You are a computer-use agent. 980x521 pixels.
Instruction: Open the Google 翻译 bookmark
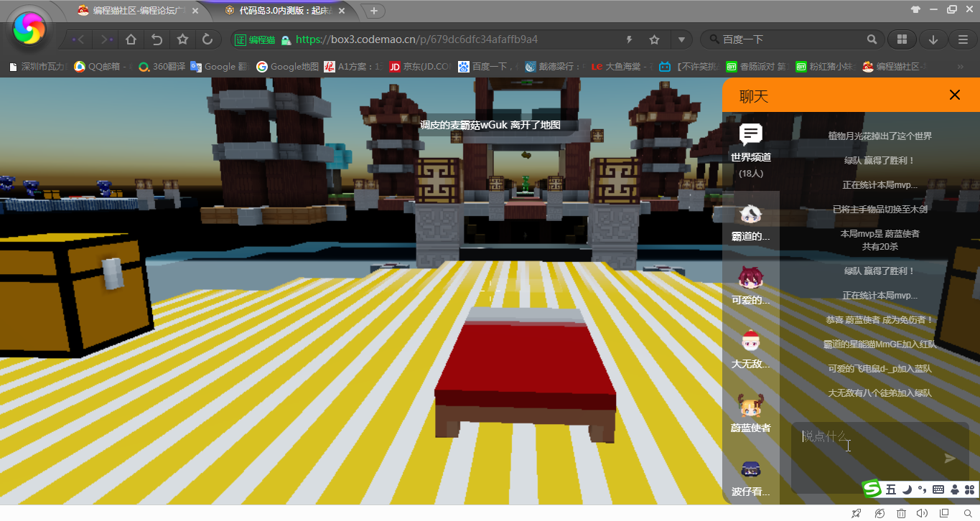coord(220,67)
